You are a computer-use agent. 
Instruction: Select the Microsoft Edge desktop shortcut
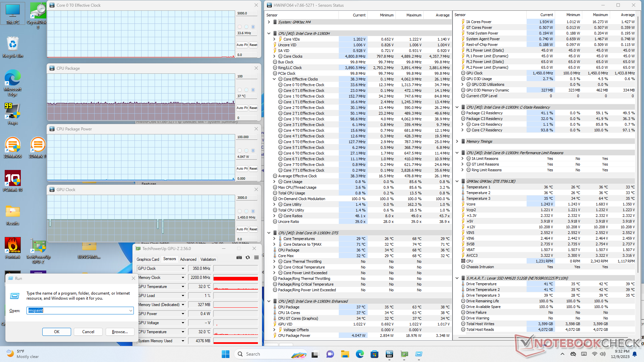(13, 83)
